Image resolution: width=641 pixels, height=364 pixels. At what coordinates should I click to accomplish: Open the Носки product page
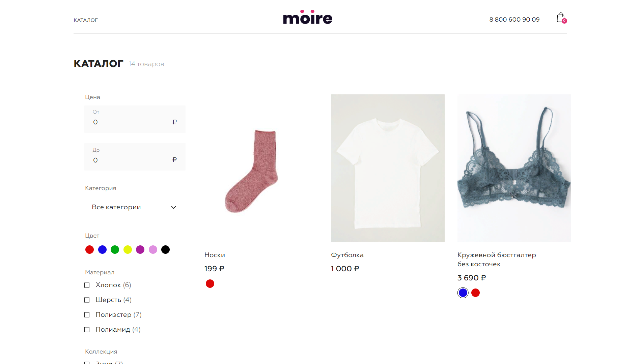(x=215, y=255)
